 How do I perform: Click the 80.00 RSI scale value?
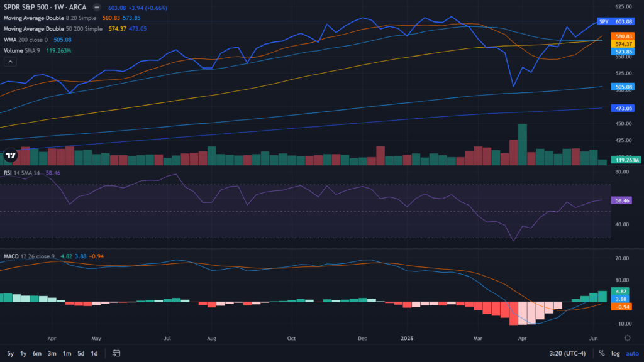click(x=622, y=172)
